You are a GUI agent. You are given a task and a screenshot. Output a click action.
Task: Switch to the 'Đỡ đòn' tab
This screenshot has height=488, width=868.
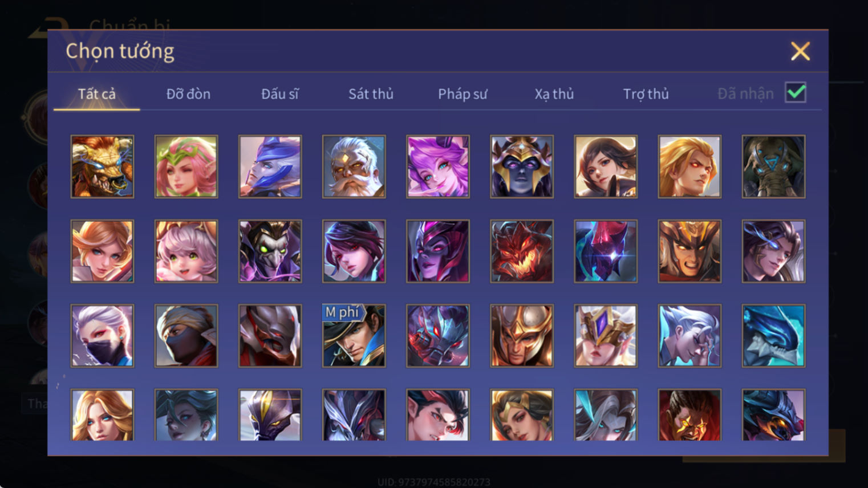coord(188,93)
